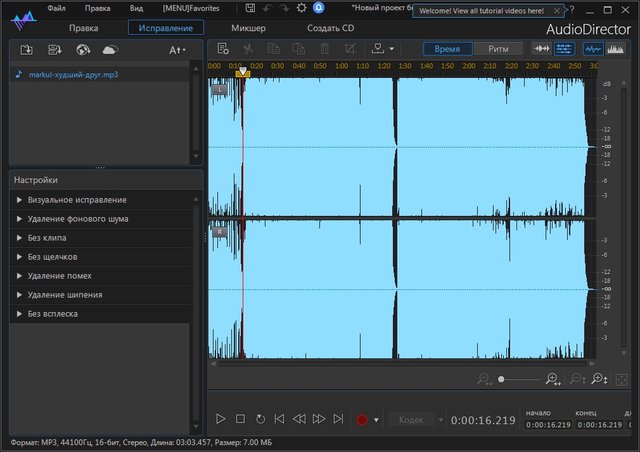Click the vertical zoom in magnifier icon
Screen dimensions: 640x452
coord(598,379)
